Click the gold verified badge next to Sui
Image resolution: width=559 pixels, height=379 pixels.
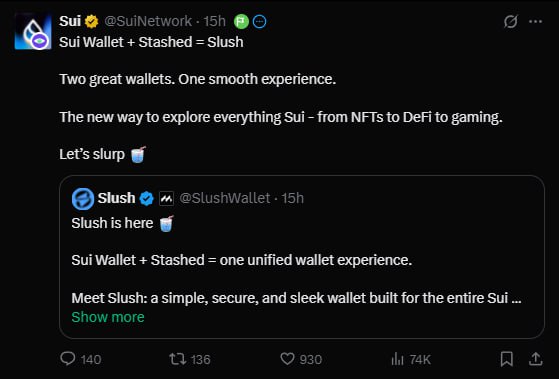point(92,21)
